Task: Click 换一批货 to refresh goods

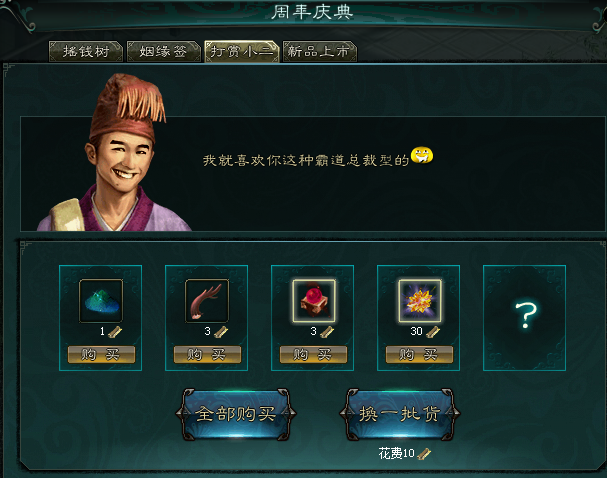Action: pyautogui.click(x=400, y=414)
